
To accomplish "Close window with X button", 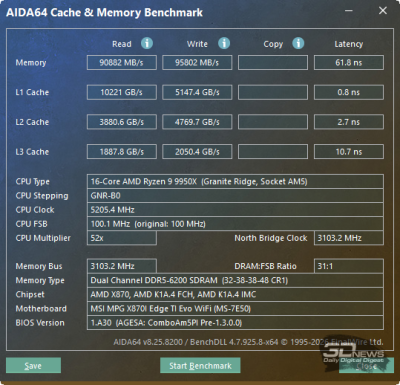I will point(383,11).
